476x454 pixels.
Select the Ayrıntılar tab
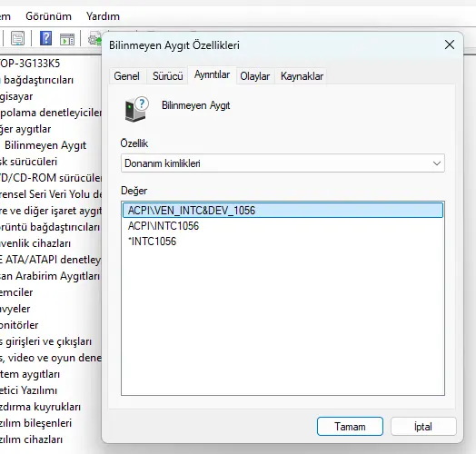(x=212, y=74)
